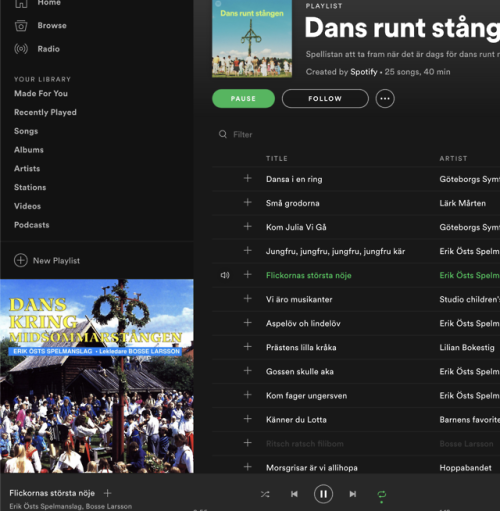Open Recently Played

(45, 112)
